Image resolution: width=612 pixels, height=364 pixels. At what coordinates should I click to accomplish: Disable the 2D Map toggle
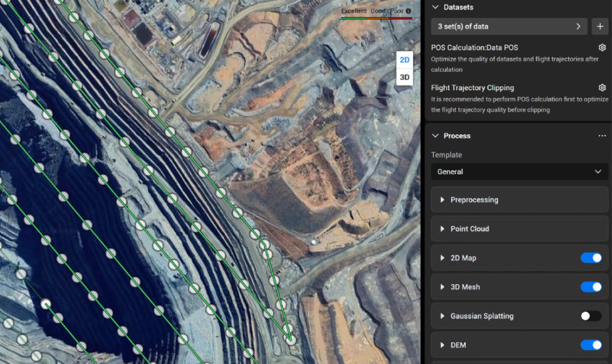[x=591, y=258]
